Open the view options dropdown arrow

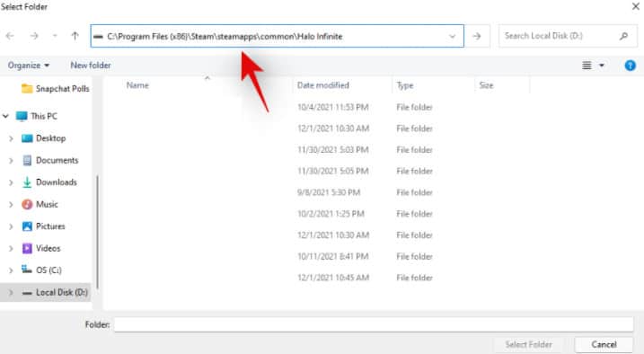pyautogui.click(x=602, y=66)
